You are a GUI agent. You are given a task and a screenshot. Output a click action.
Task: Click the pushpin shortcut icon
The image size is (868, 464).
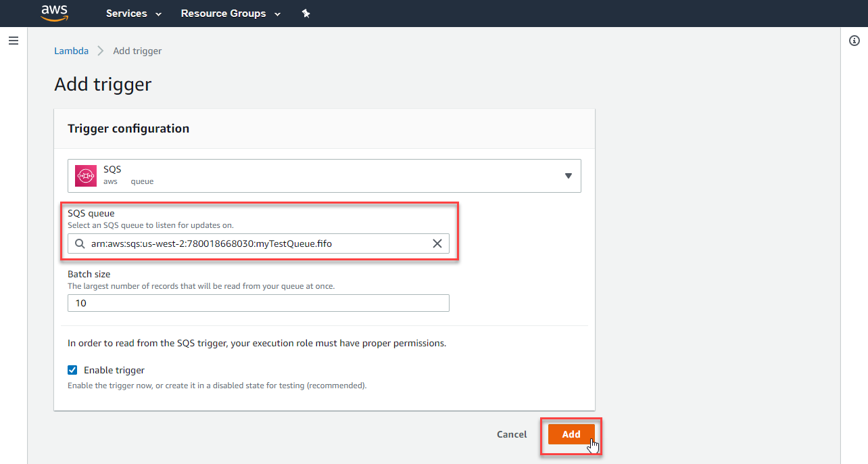pyautogui.click(x=306, y=14)
